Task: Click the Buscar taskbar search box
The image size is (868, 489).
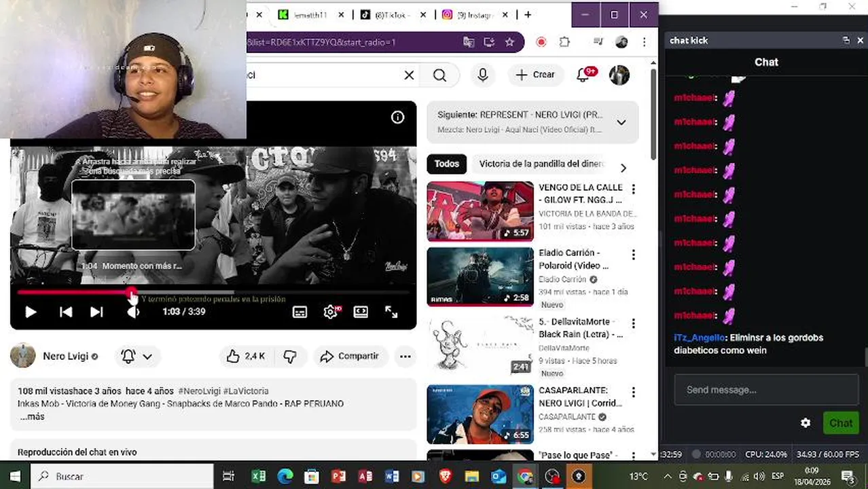Action: [122, 476]
